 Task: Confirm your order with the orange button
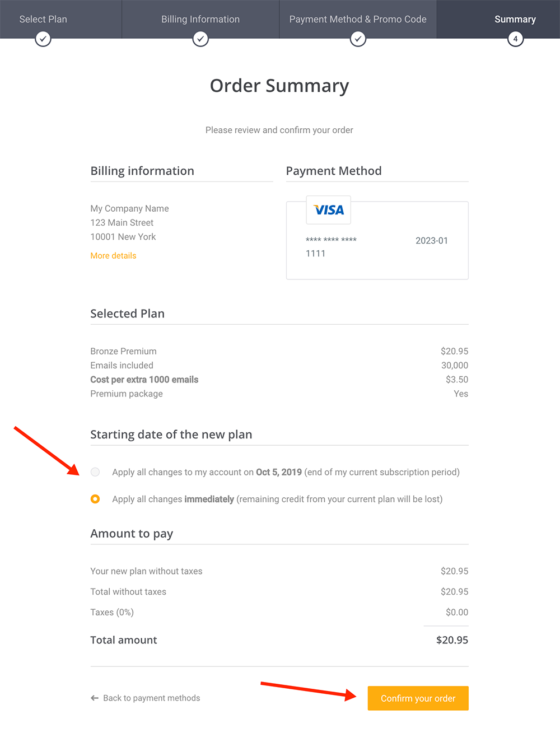coord(418,698)
